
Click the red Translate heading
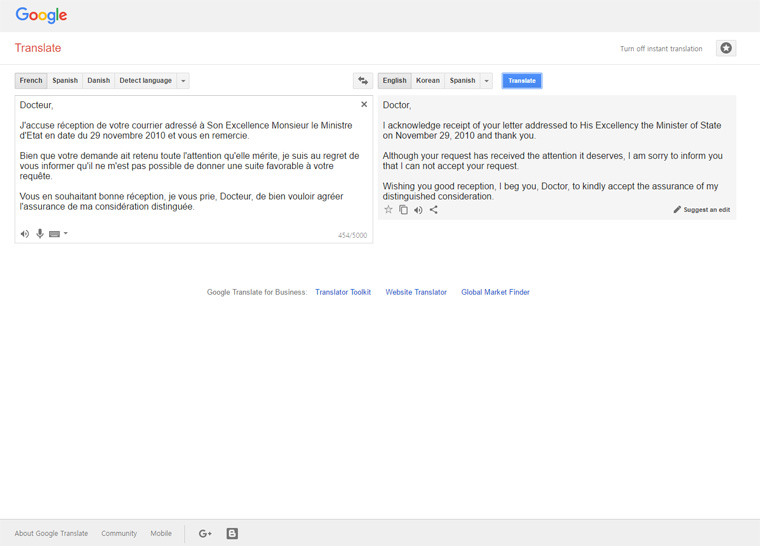[38, 48]
